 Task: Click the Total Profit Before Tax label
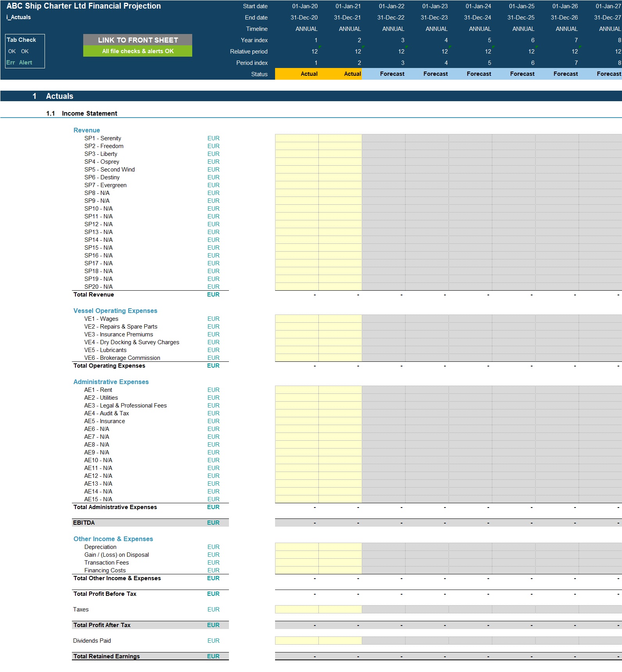105,594
